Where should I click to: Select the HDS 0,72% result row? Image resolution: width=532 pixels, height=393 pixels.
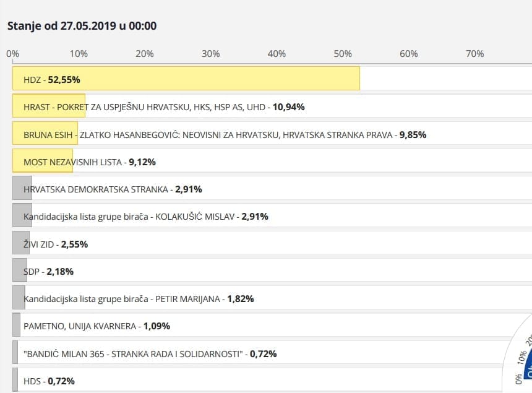click(49, 381)
